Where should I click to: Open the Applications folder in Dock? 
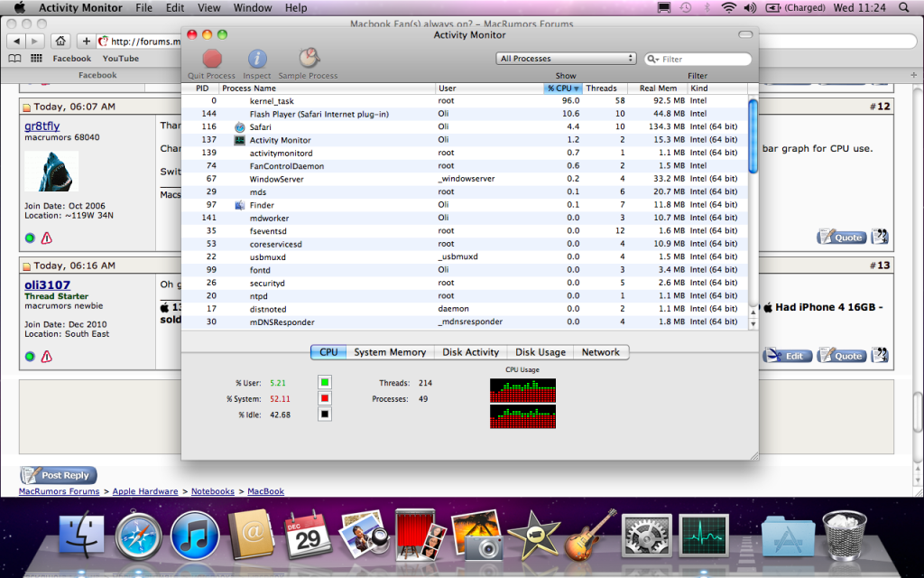coord(788,536)
